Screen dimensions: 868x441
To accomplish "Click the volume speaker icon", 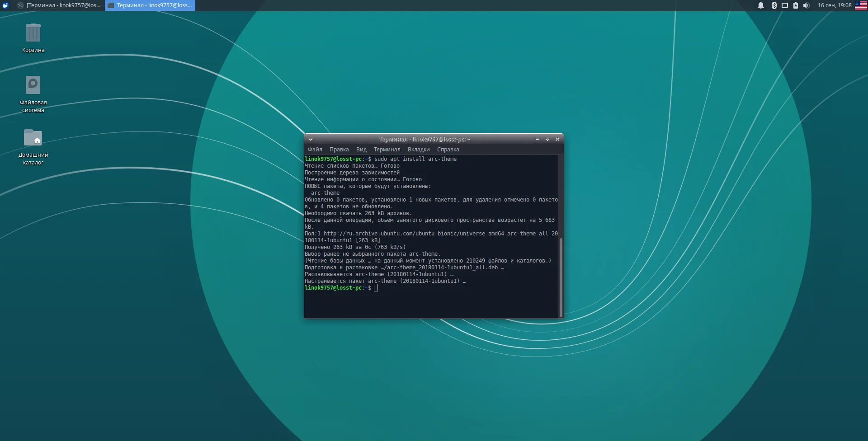I will click(x=807, y=5).
